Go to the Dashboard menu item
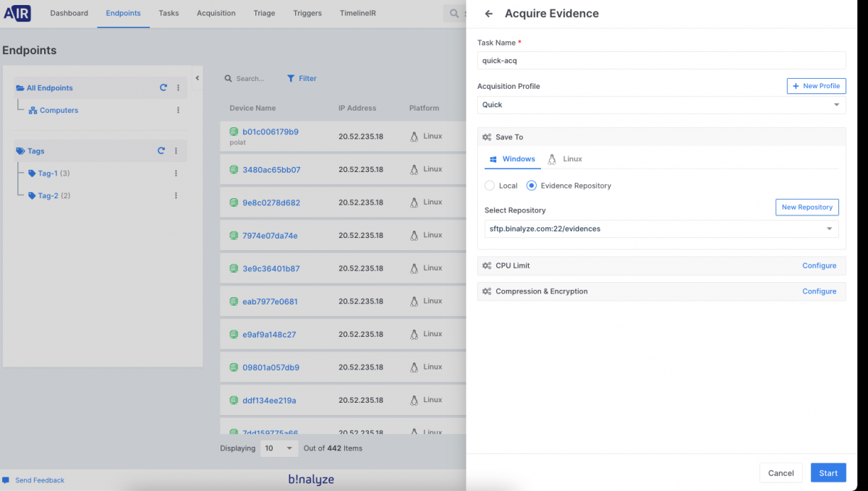Image resolution: width=868 pixels, height=491 pixels. pyautogui.click(x=69, y=13)
